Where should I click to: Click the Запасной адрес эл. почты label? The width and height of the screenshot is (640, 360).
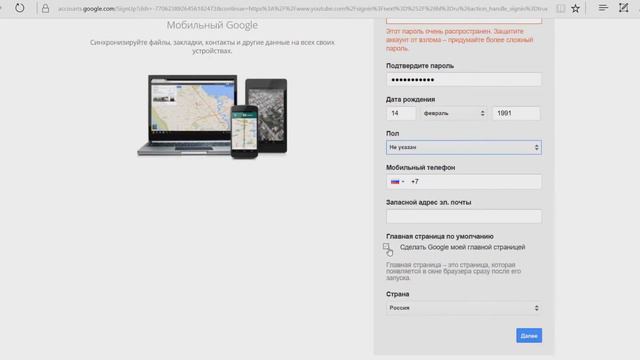click(429, 202)
